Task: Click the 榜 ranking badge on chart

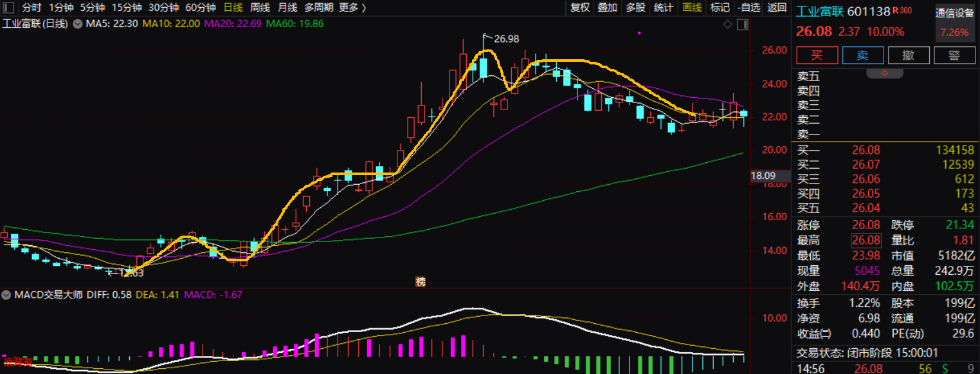Action: click(421, 281)
